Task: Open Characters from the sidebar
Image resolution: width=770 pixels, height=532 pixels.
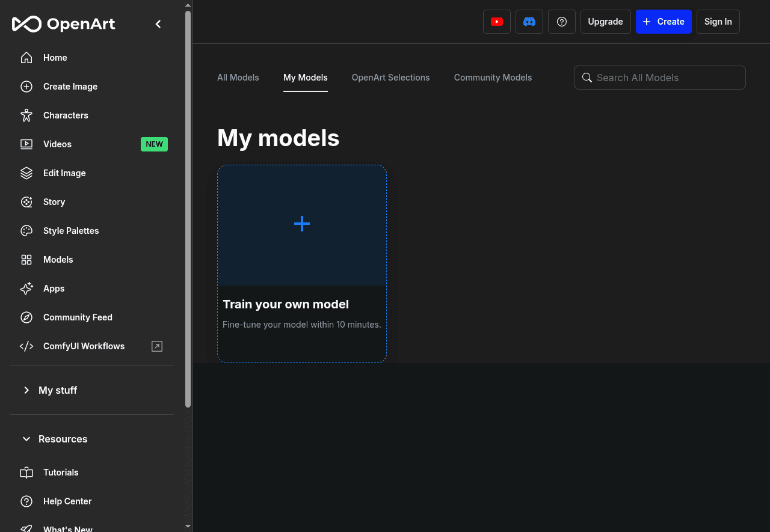Action: coord(66,115)
